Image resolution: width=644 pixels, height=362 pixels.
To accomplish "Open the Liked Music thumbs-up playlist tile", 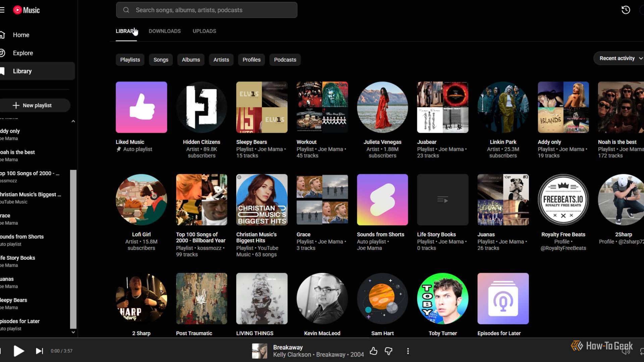I will tap(141, 107).
